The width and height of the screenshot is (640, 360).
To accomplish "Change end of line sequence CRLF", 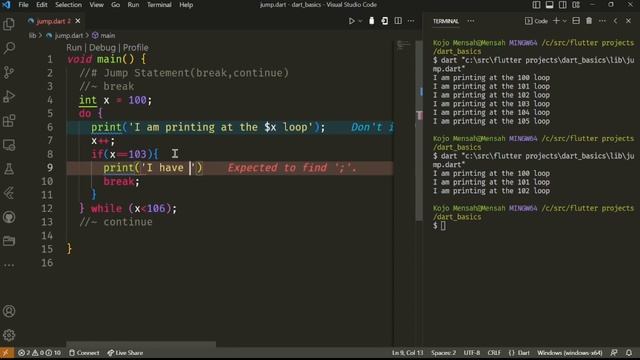I will coord(494,353).
